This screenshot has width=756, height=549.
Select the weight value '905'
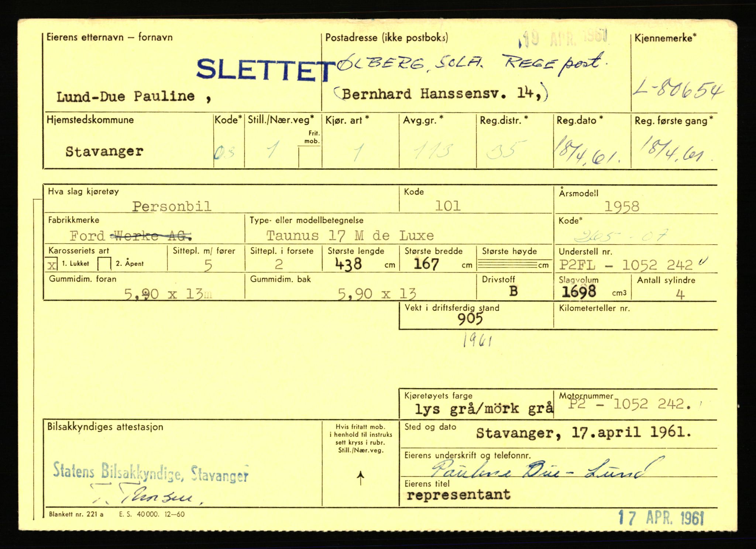(x=470, y=319)
